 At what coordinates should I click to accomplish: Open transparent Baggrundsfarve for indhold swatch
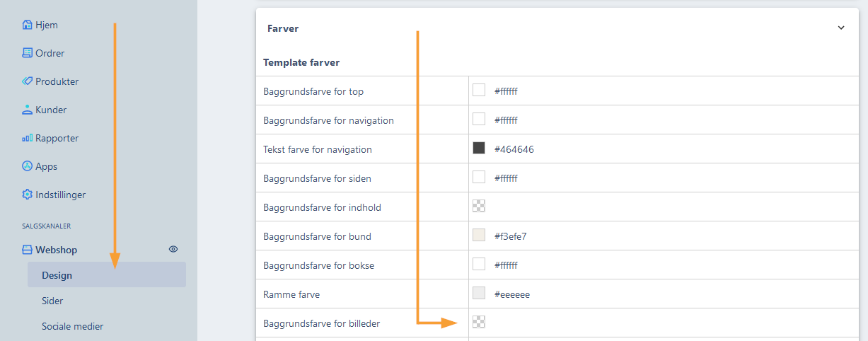(x=479, y=206)
